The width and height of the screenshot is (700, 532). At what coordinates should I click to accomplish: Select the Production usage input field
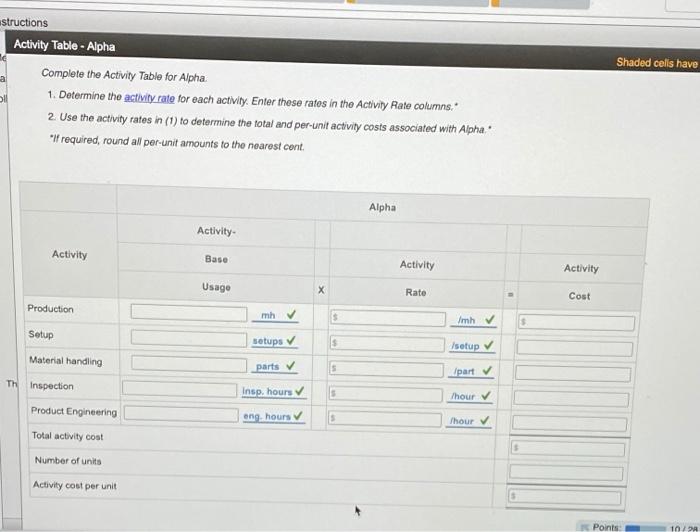pos(188,313)
